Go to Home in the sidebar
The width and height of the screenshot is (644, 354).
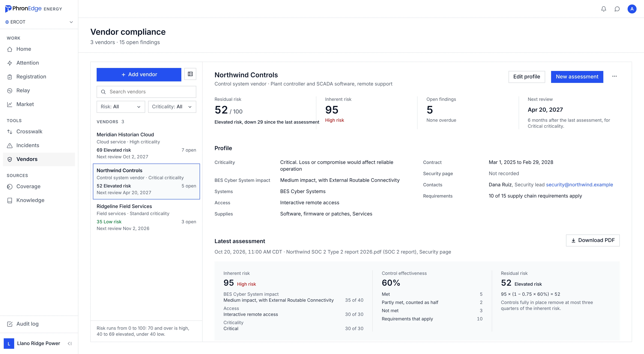point(39,49)
